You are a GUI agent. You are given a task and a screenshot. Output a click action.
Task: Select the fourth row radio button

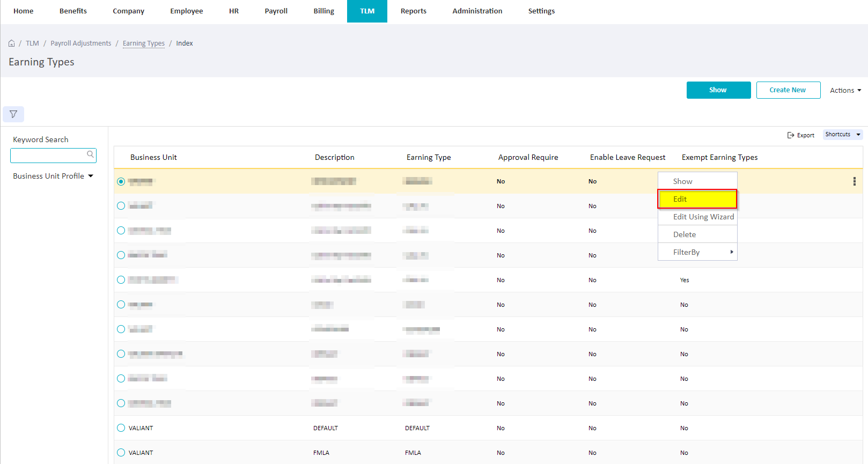(x=121, y=255)
